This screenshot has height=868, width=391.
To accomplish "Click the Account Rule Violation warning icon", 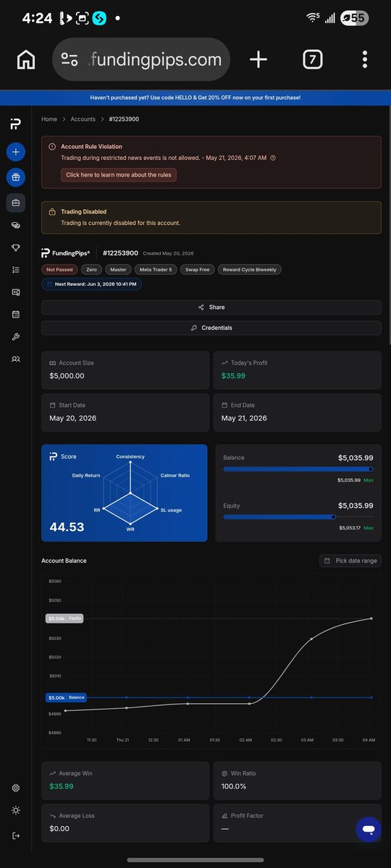I will pos(52,146).
